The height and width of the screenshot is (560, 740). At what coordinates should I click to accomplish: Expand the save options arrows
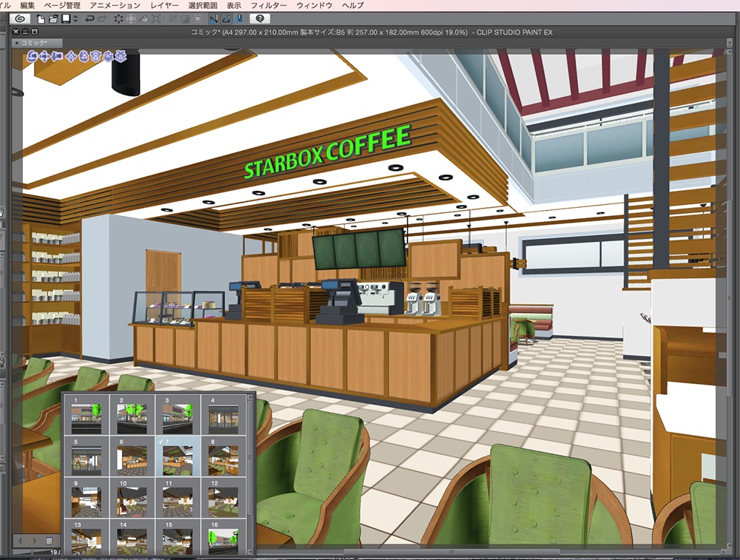[x=75, y=19]
